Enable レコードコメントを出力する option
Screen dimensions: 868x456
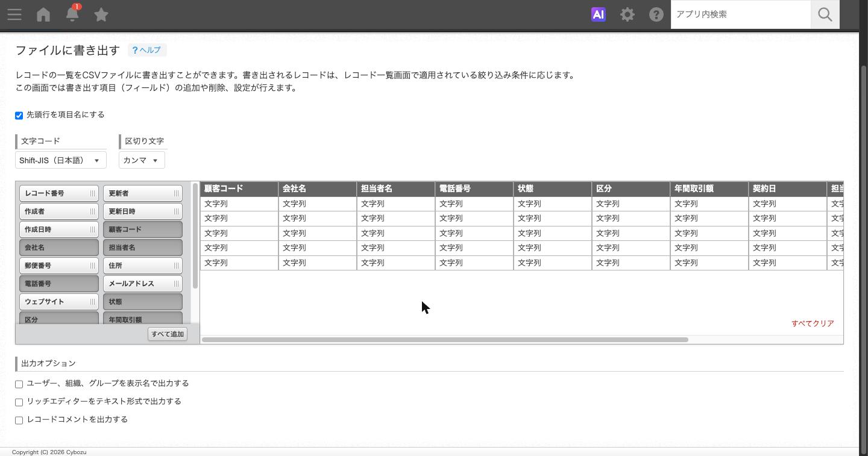click(19, 420)
